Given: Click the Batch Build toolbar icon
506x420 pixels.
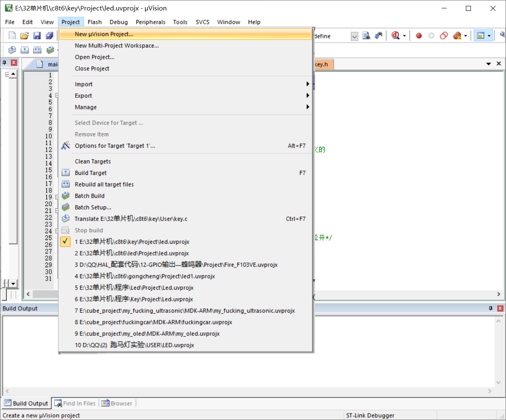Looking at the screenshot, I should tap(50, 50).
